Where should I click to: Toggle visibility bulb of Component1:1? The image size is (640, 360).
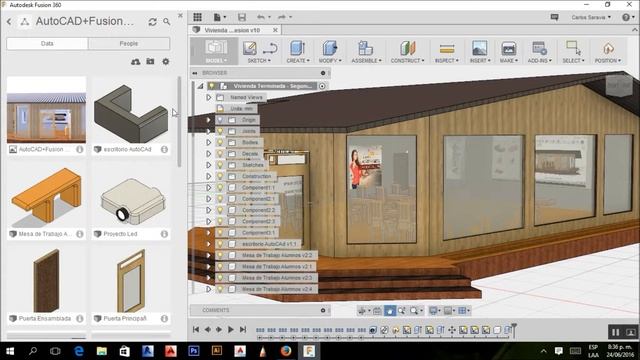[x=220, y=188]
